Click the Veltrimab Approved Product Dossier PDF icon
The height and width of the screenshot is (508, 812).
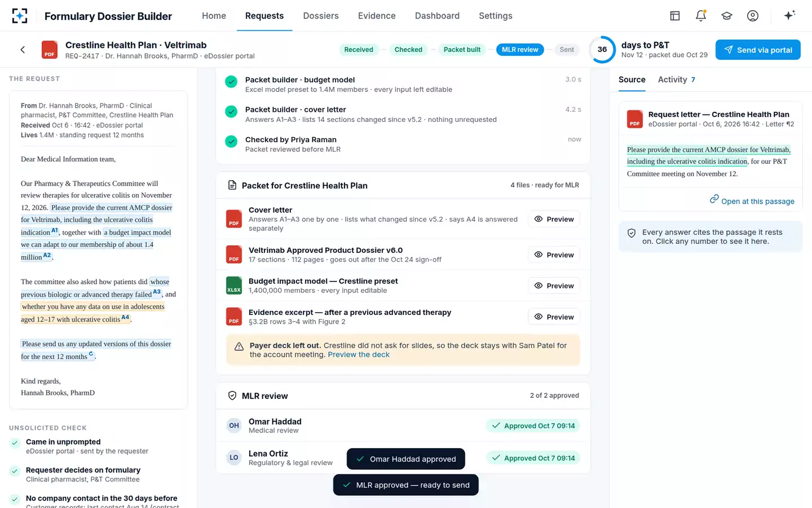234,255
